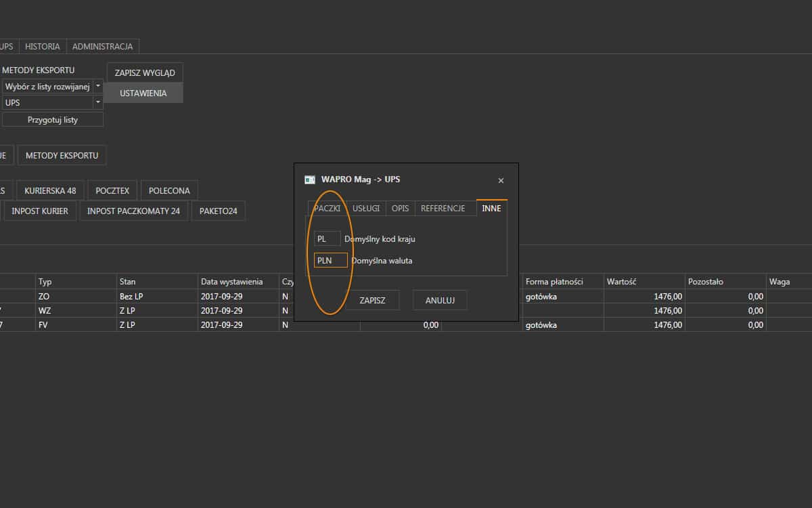Click the Waga column header
This screenshot has height=508, width=812.
click(x=789, y=281)
